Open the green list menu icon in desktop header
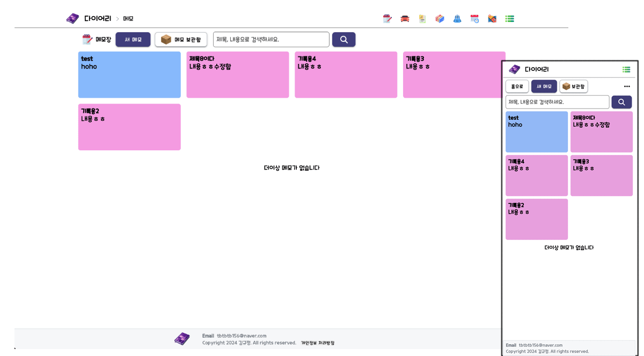Image resolution: width=644 pixels, height=356 pixels. click(x=510, y=19)
